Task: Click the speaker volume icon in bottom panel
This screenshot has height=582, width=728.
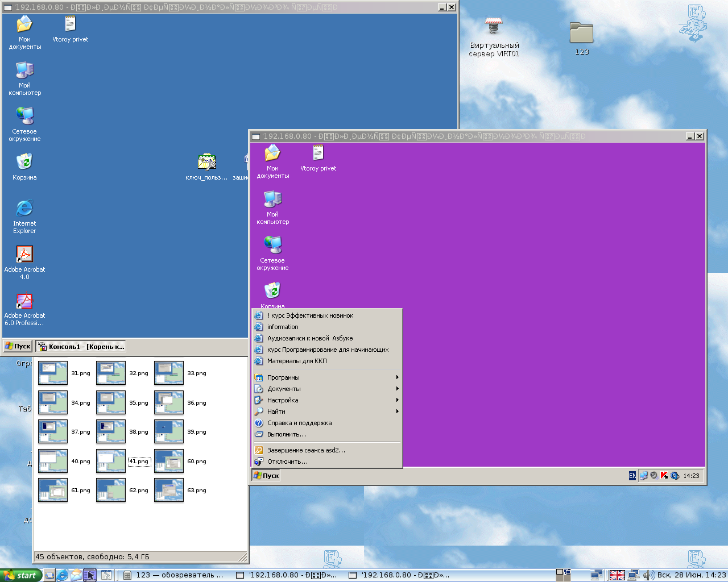Action: (648, 575)
